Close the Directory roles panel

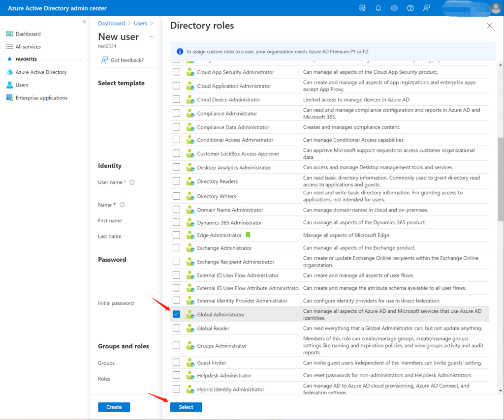pyautogui.click(x=489, y=26)
